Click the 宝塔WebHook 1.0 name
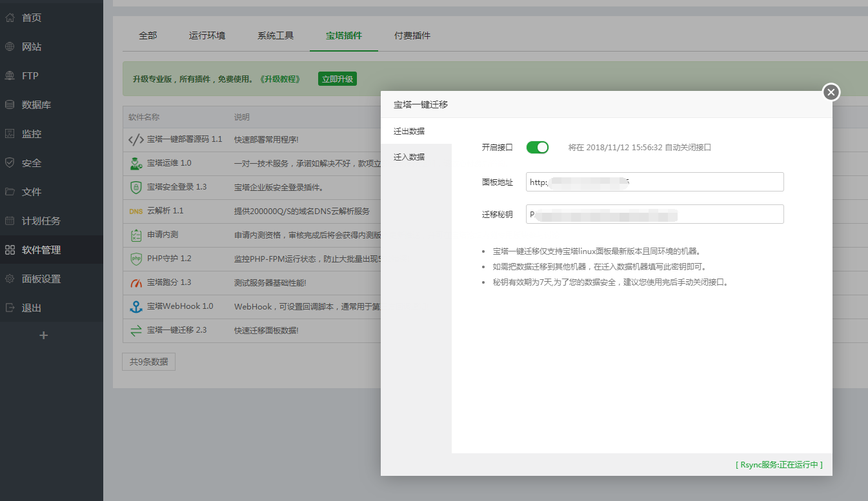The height and width of the screenshot is (501, 868). coord(180,306)
